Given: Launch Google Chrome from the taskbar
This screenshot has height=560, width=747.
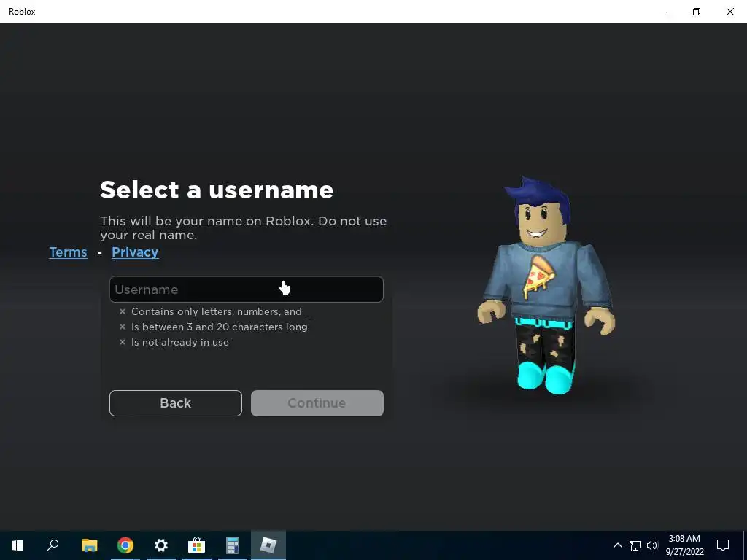Looking at the screenshot, I should 125,545.
